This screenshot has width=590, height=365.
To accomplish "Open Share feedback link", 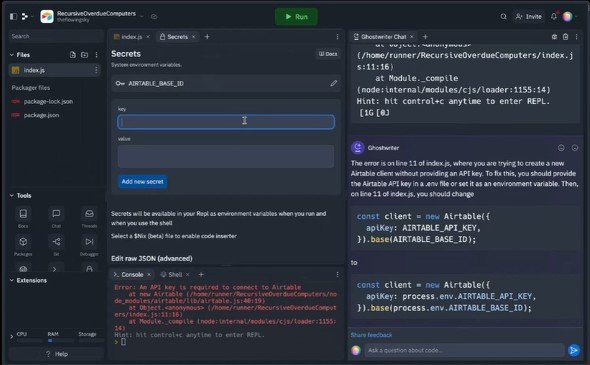I will click(371, 335).
